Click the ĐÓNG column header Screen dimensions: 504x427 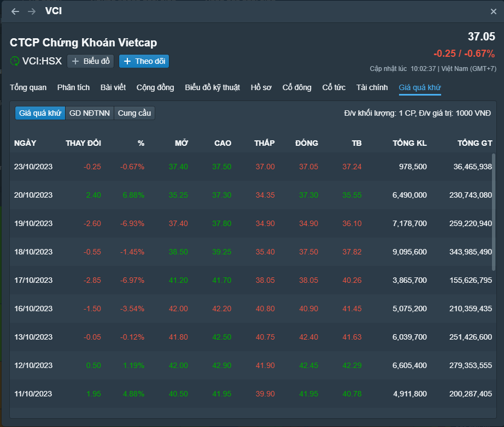tap(307, 143)
